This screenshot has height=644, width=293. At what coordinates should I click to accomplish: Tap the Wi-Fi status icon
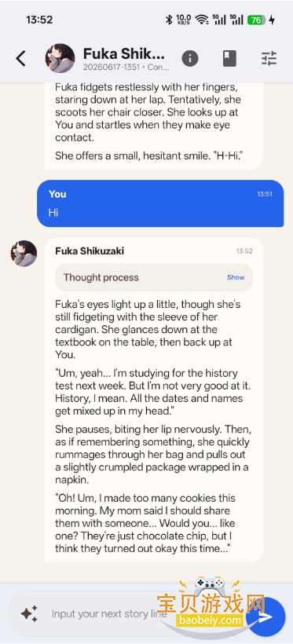[x=202, y=20]
